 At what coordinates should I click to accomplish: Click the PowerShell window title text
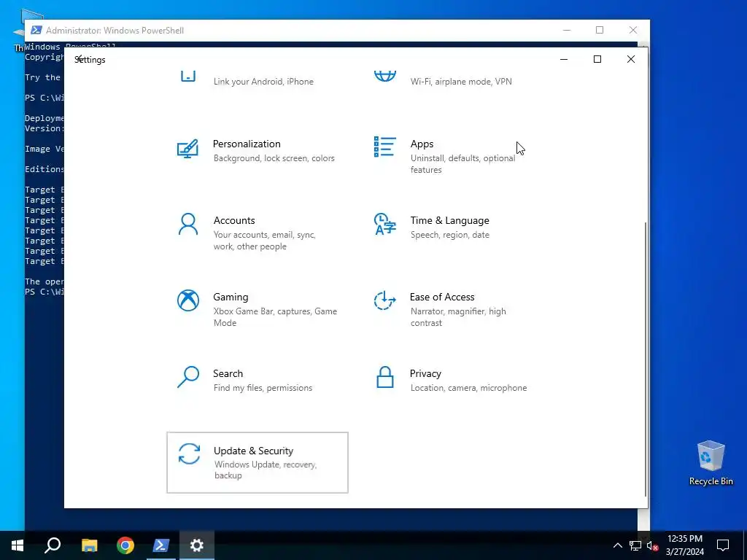pos(115,31)
